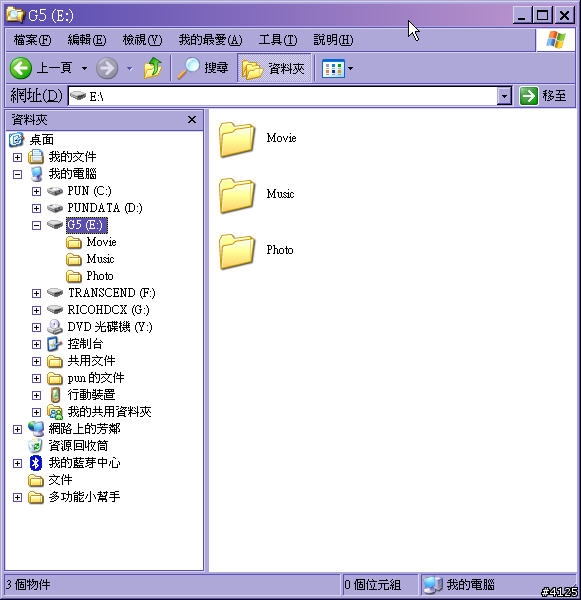Select the 控制台 control panel icon
The width and height of the screenshot is (581, 600).
pos(54,344)
